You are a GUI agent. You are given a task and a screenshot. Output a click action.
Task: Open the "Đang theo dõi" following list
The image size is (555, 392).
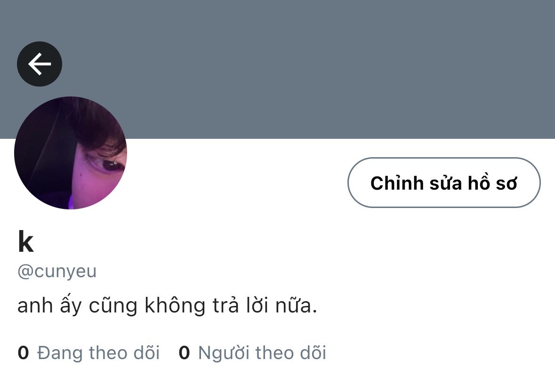(x=88, y=353)
